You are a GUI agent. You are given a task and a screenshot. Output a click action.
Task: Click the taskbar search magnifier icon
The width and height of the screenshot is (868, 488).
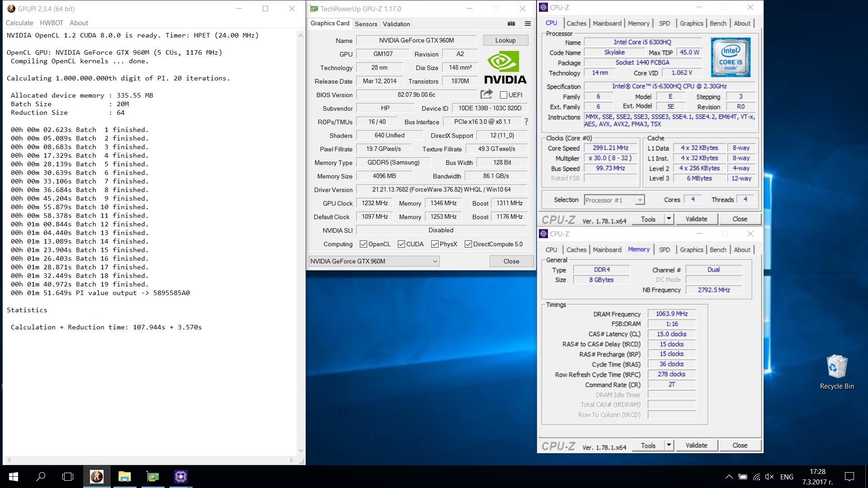point(41,477)
